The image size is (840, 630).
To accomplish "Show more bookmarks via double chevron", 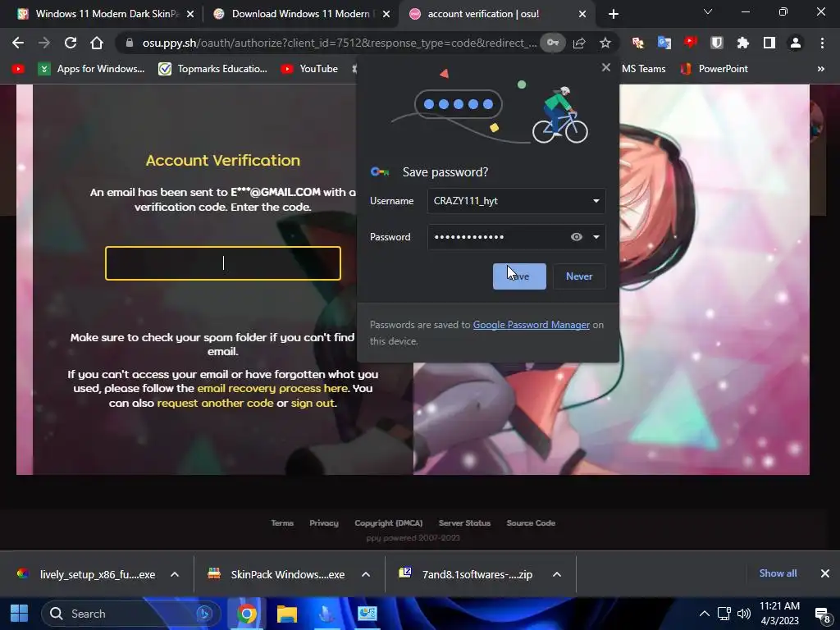I will 820,69.
